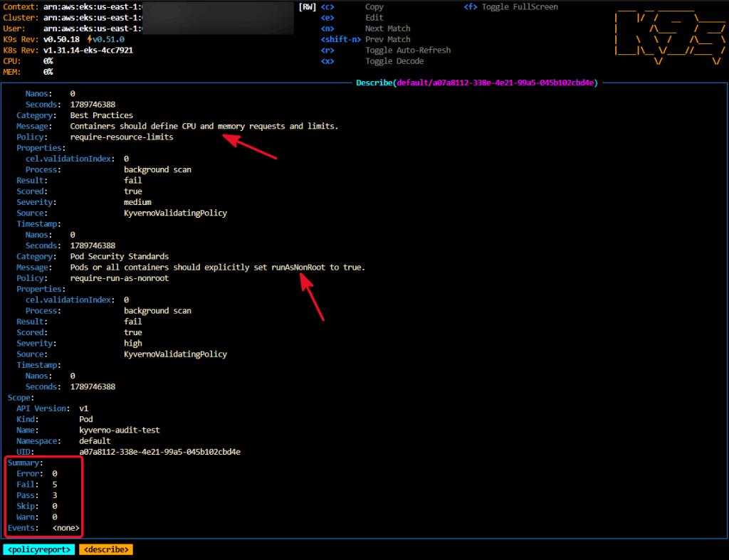Viewport: 729px width, 560px height.
Task: Collapse the Scope section heading
Action: coord(21,398)
